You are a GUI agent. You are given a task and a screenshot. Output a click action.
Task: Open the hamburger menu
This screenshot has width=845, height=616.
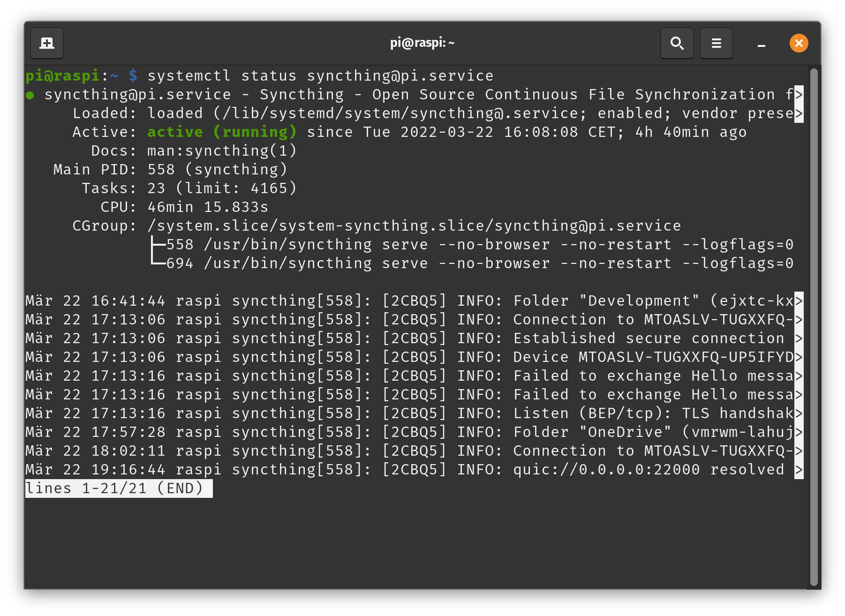[x=716, y=43]
